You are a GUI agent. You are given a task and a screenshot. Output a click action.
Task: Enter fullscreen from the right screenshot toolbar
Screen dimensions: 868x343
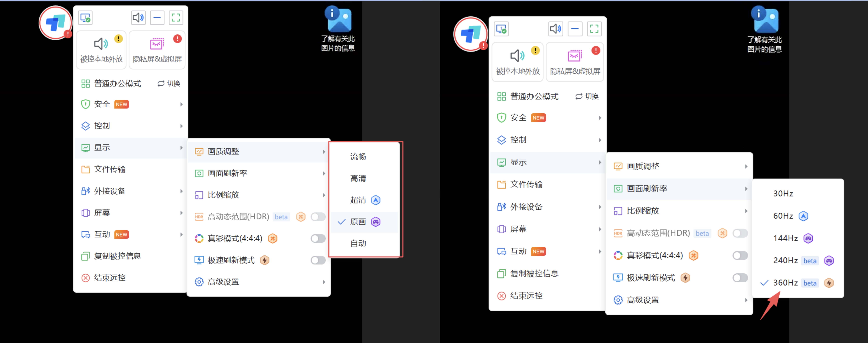point(594,29)
